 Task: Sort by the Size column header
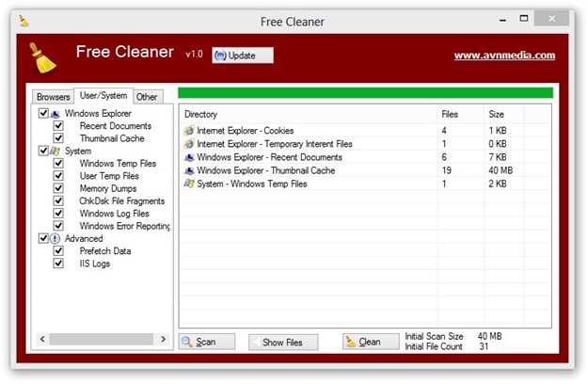[x=503, y=114]
